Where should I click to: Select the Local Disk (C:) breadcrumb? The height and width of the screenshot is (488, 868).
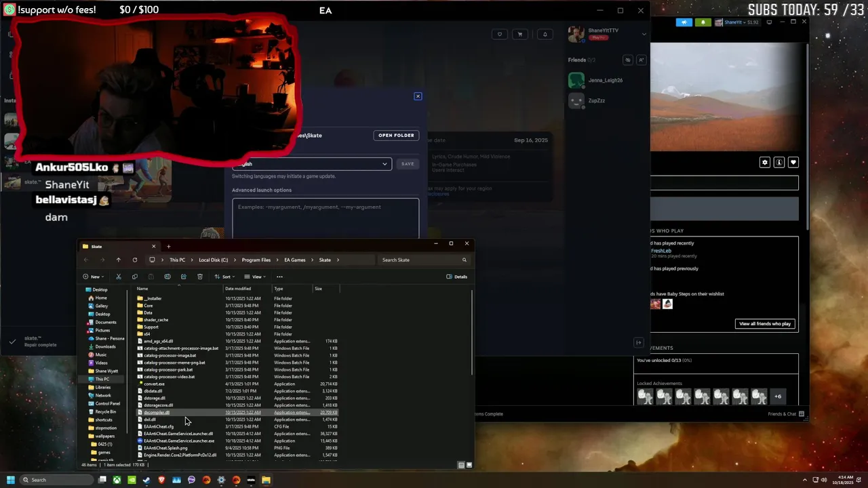coord(213,260)
